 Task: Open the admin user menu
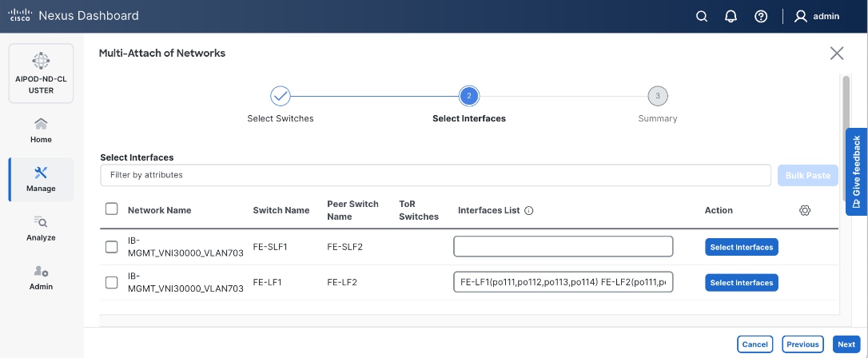click(x=818, y=16)
